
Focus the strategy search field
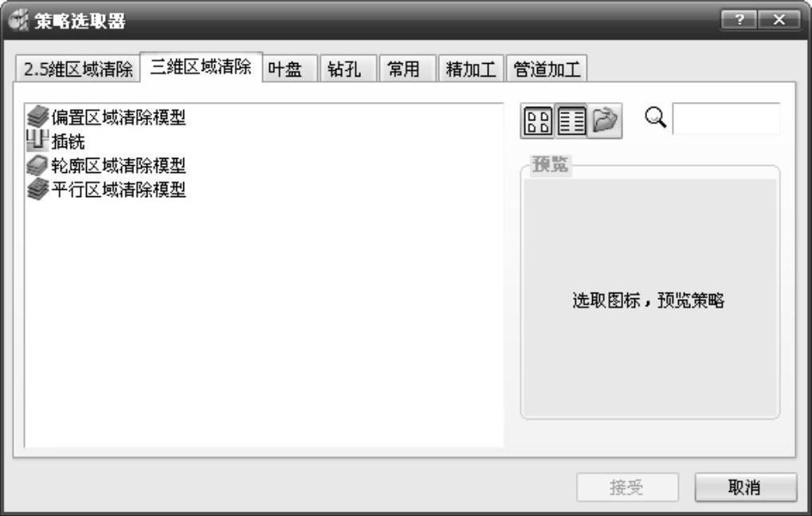tap(726, 119)
